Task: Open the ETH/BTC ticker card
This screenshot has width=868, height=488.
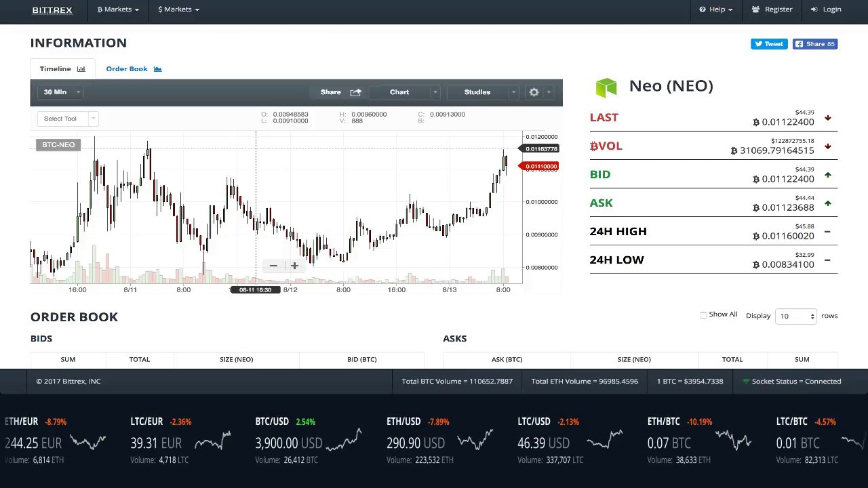Action: (x=699, y=441)
